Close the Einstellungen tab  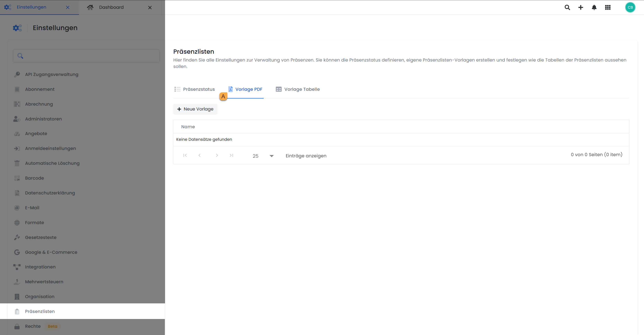(x=68, y=7)
